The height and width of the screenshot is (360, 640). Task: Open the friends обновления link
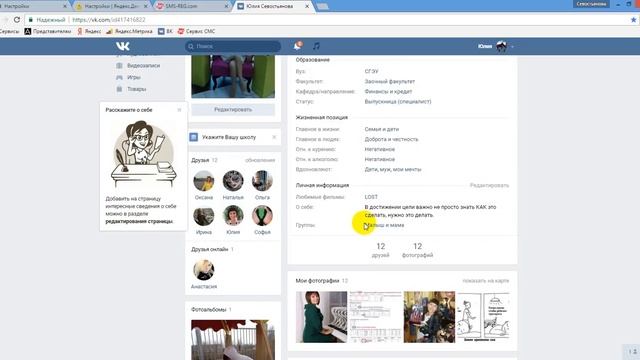260,160
